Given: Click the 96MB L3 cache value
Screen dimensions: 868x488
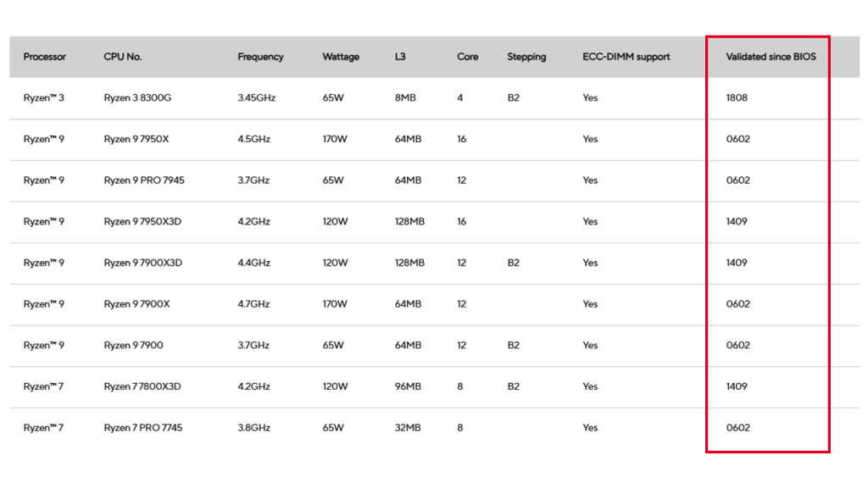Looking at the screenshot, I should [x=408, y=386].
